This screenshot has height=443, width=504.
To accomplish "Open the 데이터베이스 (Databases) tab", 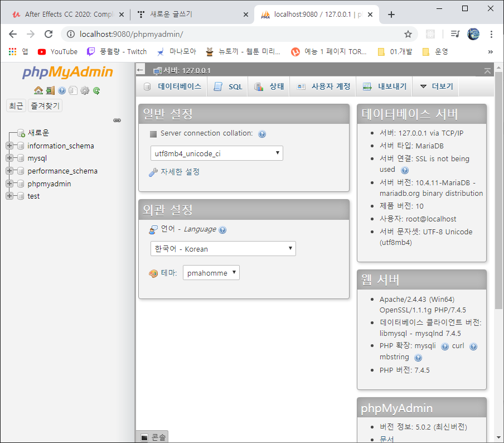I will coord(171,86).
